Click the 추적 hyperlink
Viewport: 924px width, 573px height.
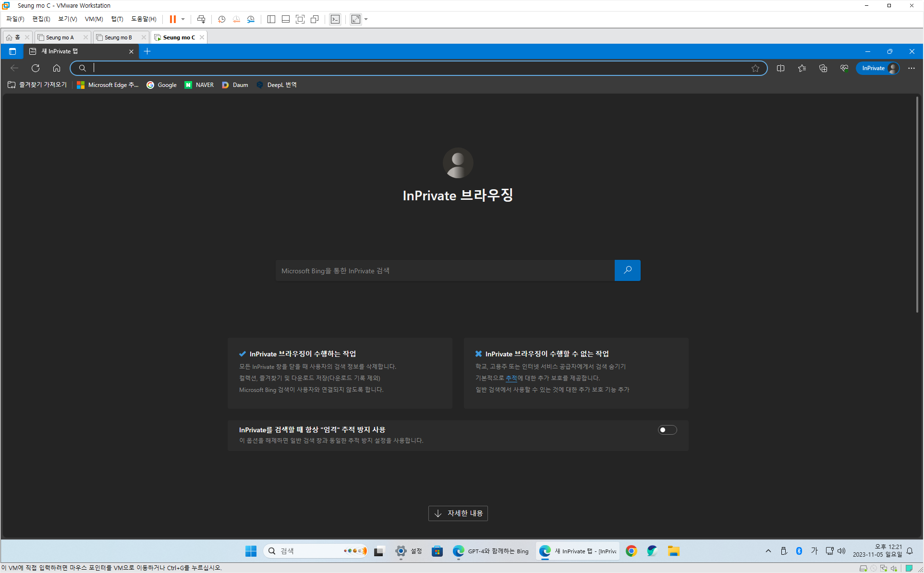click(511, 378)
